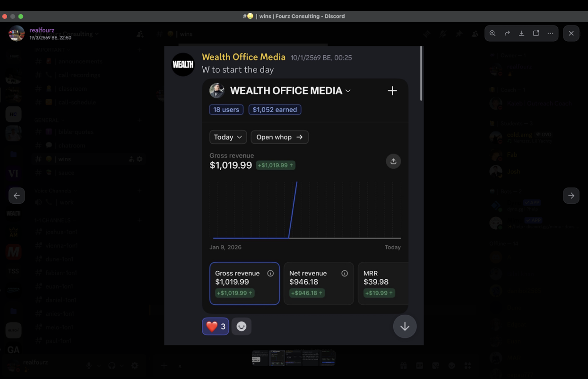This screenshot has width=588, height=379.
Task: Go to the next image with the right arrow
Action: tap(571, 196)
